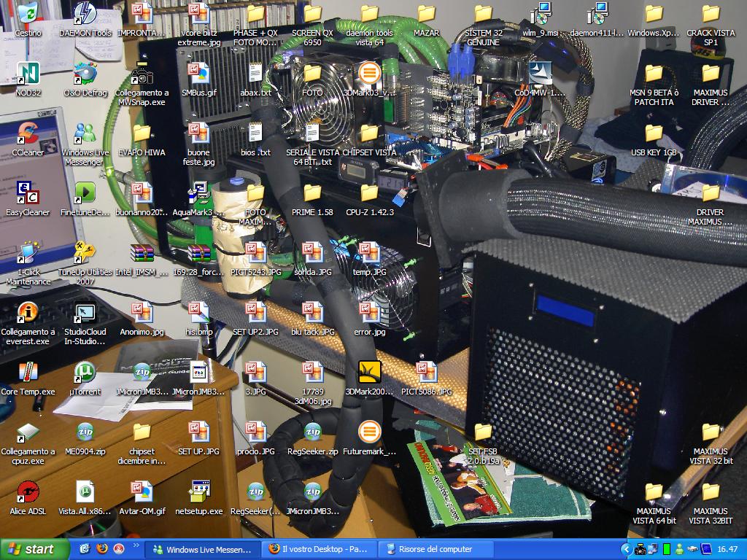
Task: Switch to Windows Live Messenger taskbar button
Action: pyautogui.click(x=202, y=549)
